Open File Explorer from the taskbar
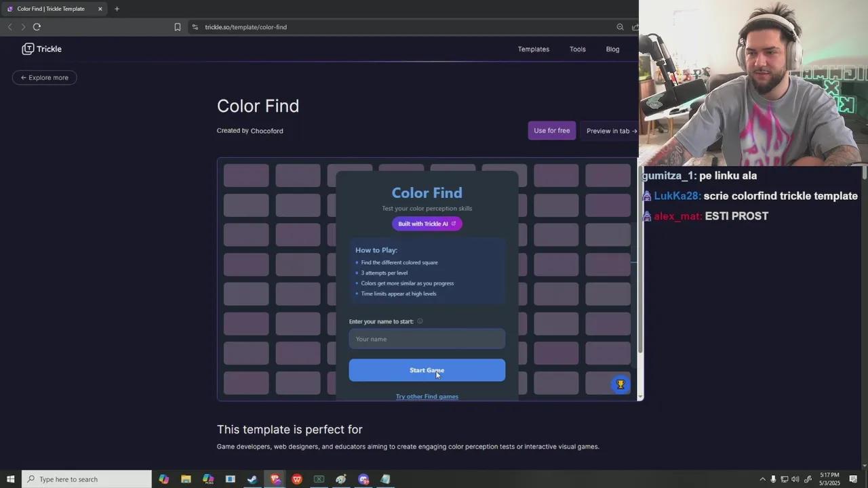Viewport: 868px width, 488px height. [186, 479]
